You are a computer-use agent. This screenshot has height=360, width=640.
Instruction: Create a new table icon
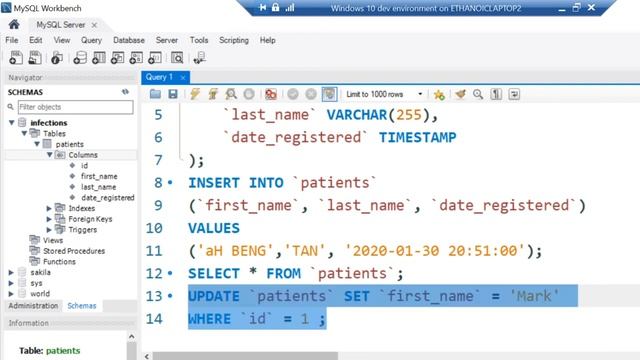tap(99, 58)
